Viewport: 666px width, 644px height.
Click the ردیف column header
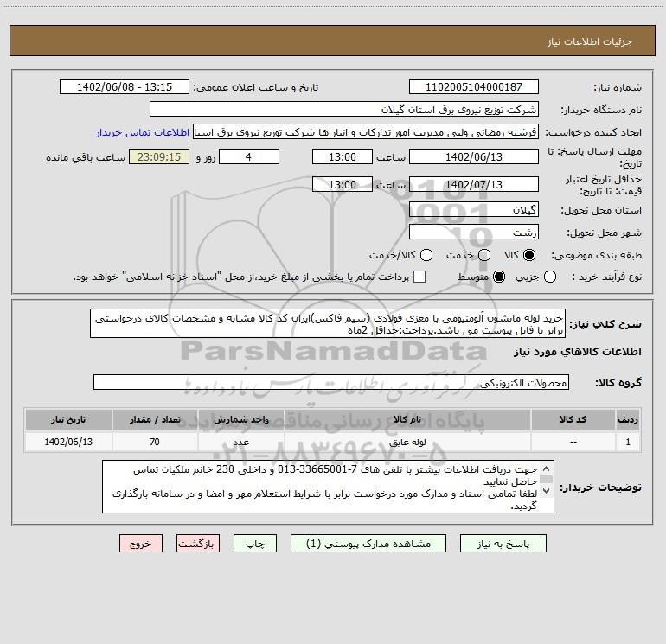pyautogui.click(x=628, y=420)
